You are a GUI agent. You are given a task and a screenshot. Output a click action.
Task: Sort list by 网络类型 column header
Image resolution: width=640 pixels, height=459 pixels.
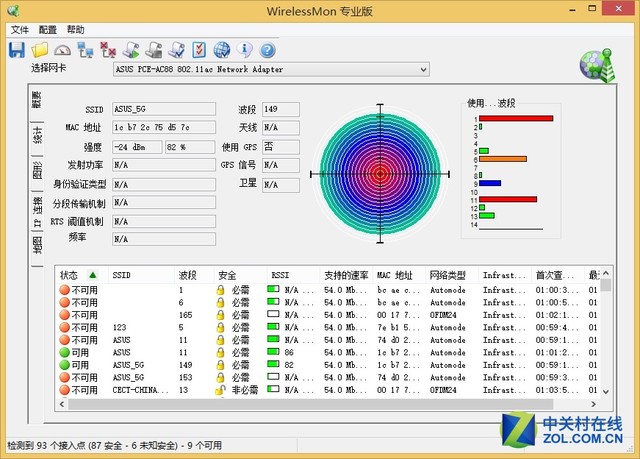point(452,275)
